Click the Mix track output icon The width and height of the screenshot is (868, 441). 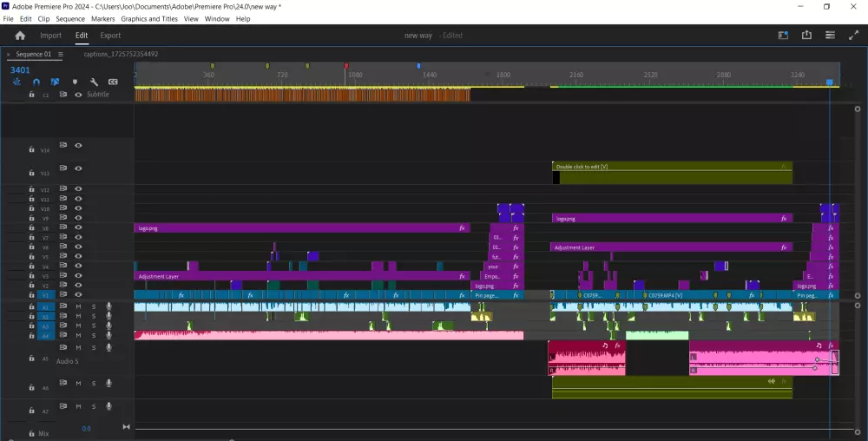pos(126,426)
